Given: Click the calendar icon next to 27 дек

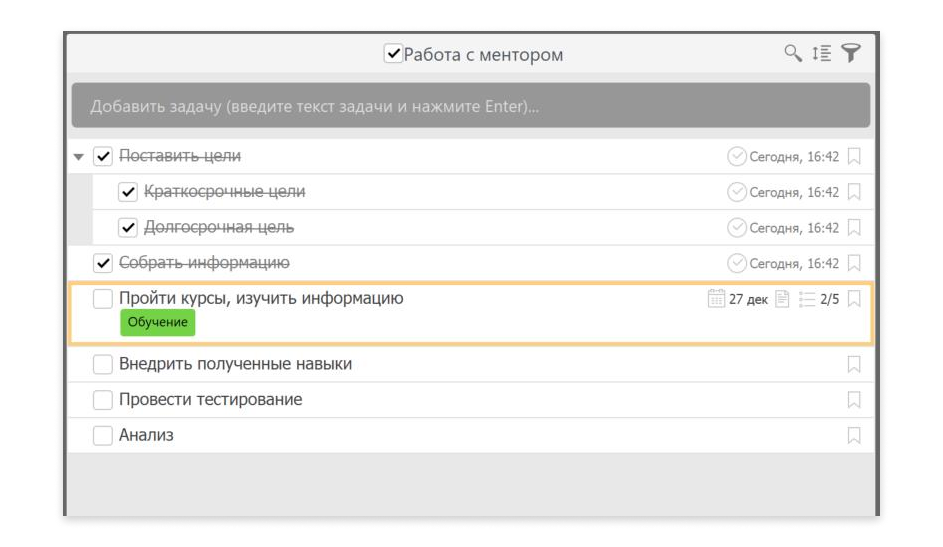Looking at the screenshot, I should pos(716,299).
